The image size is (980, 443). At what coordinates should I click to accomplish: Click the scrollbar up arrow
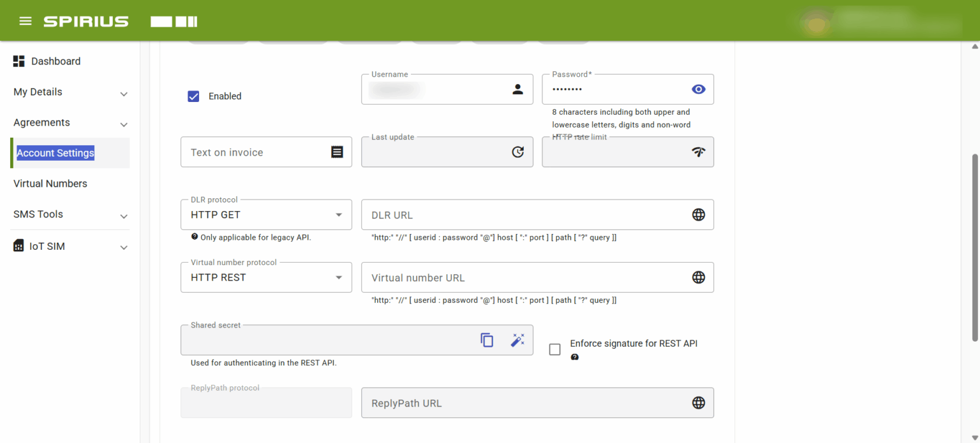click(x=974, y=47)
